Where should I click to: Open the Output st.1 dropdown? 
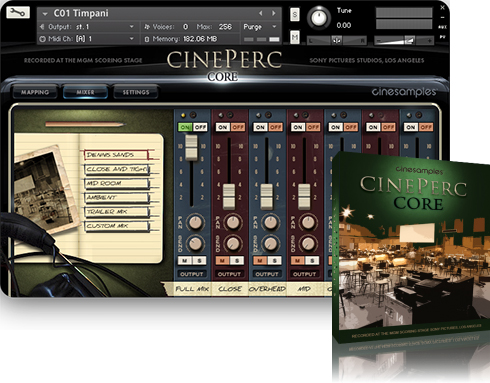click(x=132, y=27)
